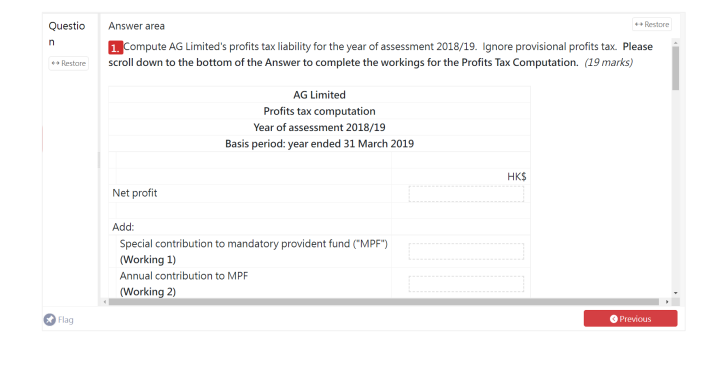This screenshot has height=374, width=717.
Task: Restore the Answer area panel
Action: 652,24
